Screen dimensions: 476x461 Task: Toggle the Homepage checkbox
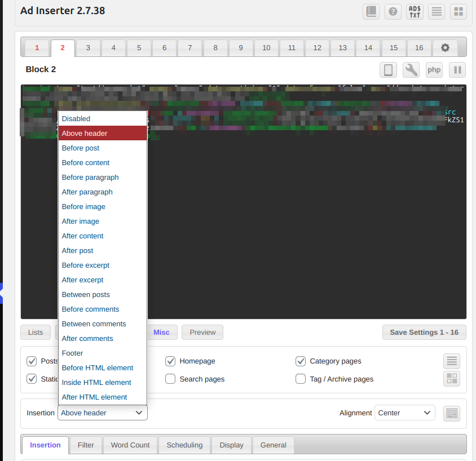pos(170,361)
